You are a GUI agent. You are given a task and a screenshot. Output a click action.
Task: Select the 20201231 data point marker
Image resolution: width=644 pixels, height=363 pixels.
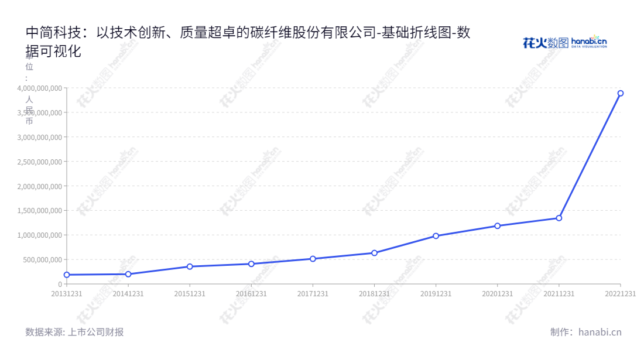496,225
